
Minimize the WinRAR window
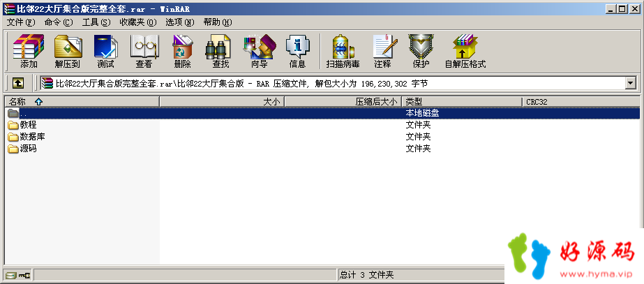611,8
